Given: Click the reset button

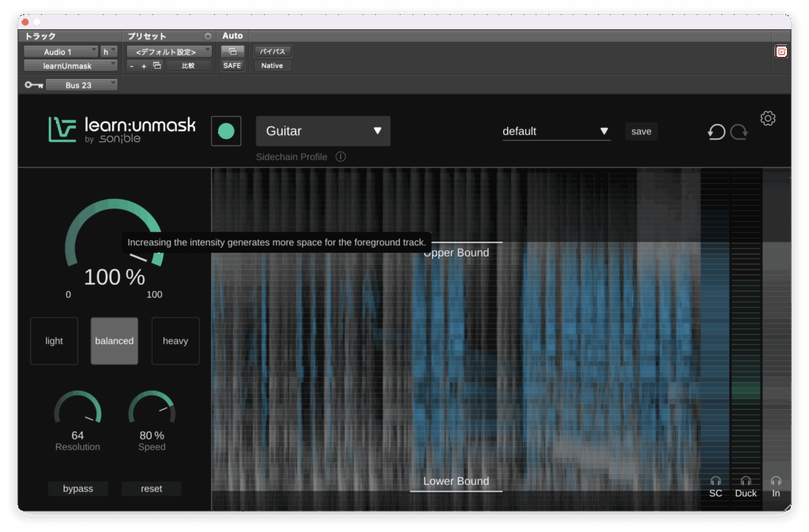Looking at the screenshot, I should (x=151, y=489).
